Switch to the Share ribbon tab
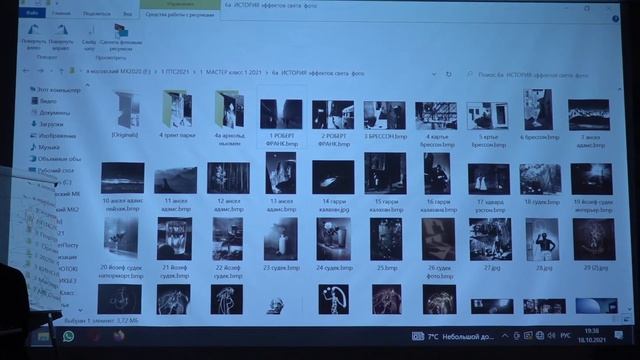 coord(97,13)
